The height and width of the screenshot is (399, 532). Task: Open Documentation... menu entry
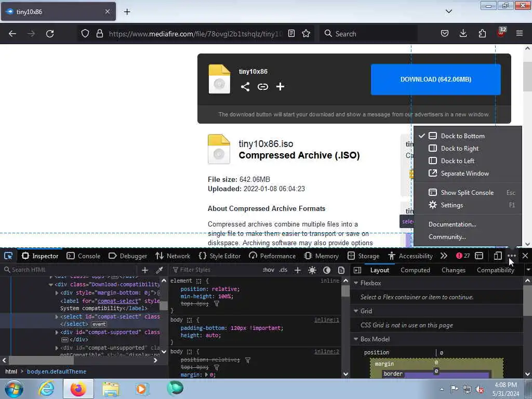click(468, 224)
